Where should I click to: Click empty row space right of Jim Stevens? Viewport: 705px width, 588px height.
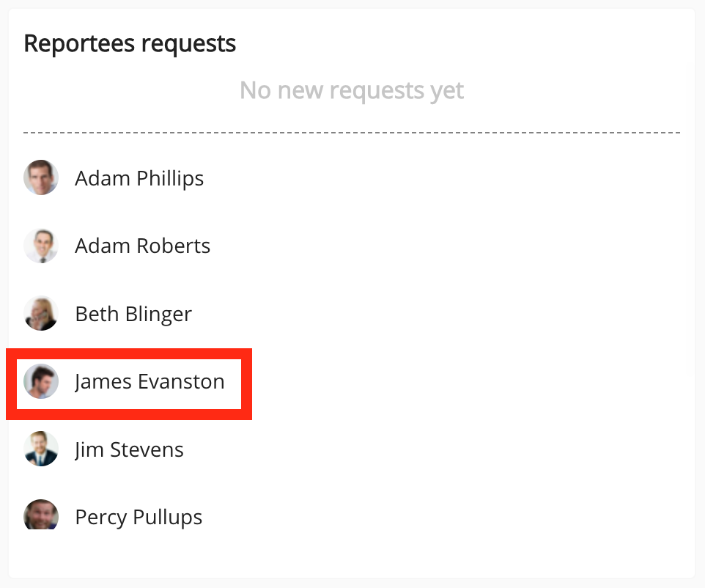tap(440, 449)
